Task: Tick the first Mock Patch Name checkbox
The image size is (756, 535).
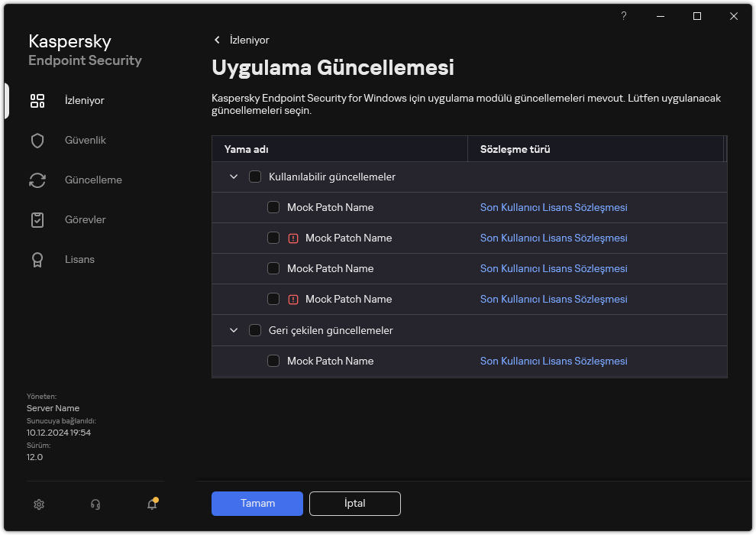Action: (x=273, y=208)
